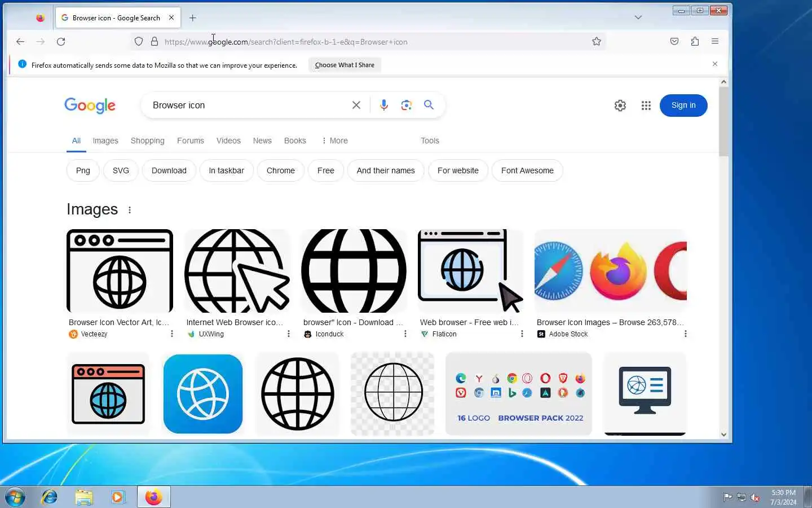Open Flaticon web browser thumbnail
Screen dimensions: 812x508
pyautogui.click(x=470, y=271)
